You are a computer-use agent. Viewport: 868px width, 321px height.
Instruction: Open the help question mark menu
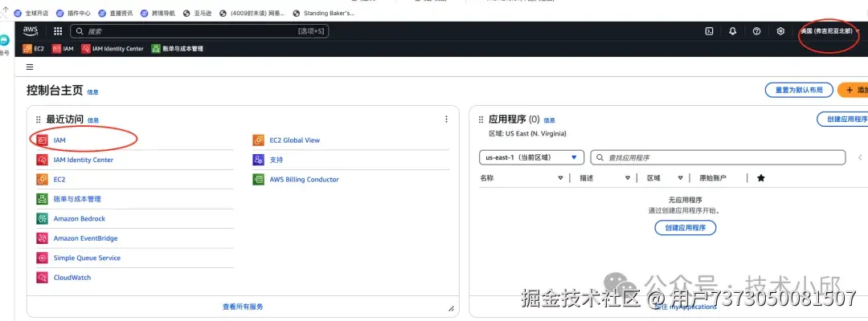coord(757,31)
